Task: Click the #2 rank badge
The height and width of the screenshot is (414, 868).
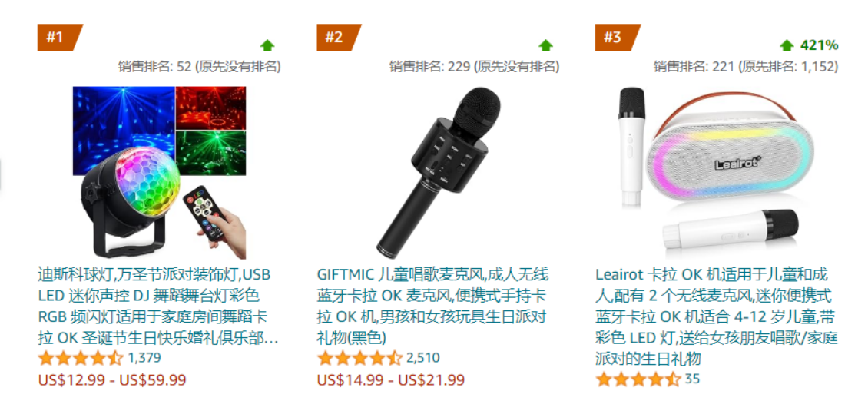Action: click(338, 38)
